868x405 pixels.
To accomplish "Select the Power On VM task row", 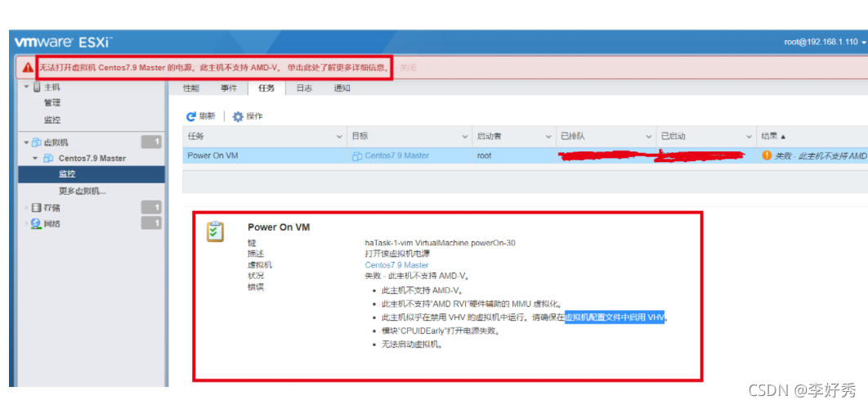I will 526,155.
